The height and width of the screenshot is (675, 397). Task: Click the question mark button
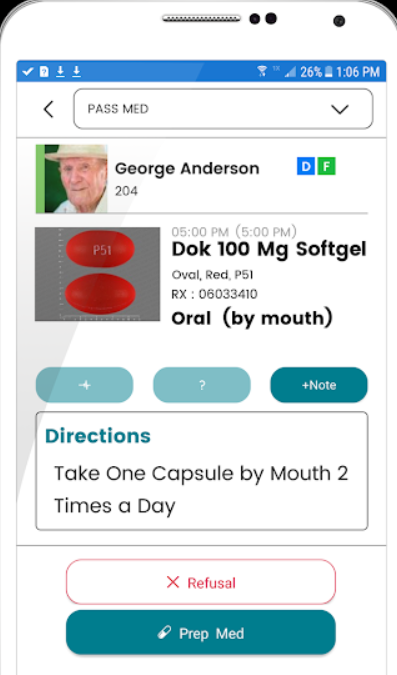pos(202,385)
